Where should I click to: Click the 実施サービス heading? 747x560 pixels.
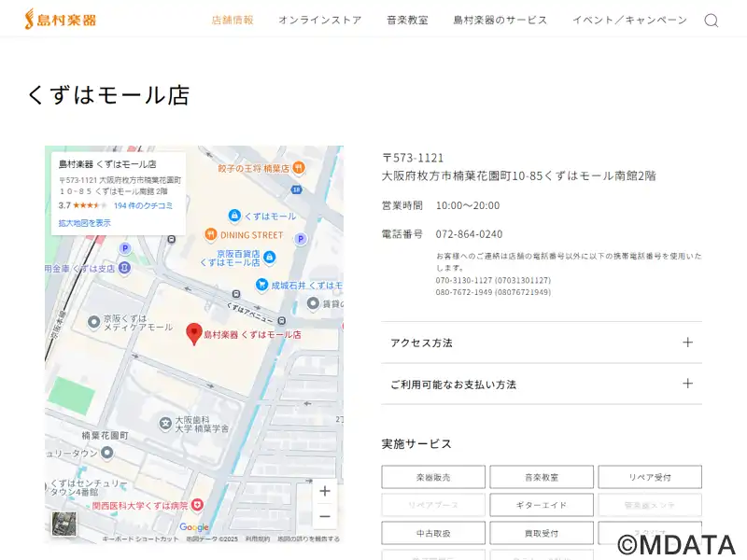pos(416,443)
